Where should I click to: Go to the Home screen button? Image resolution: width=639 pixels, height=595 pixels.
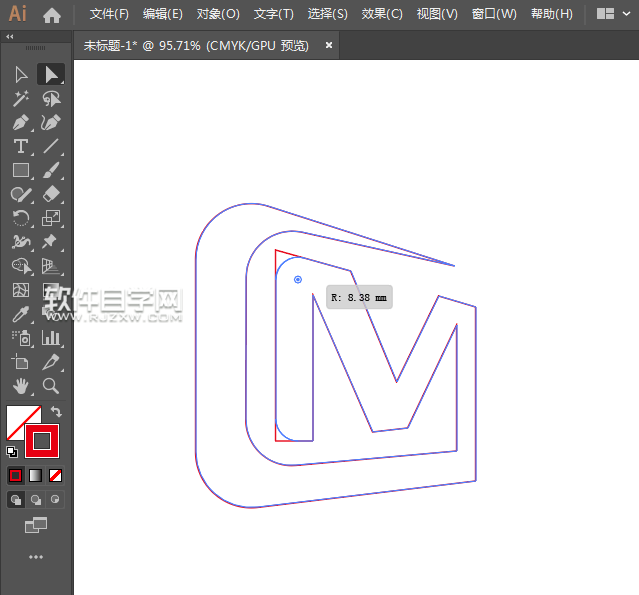tap(52, 15)
